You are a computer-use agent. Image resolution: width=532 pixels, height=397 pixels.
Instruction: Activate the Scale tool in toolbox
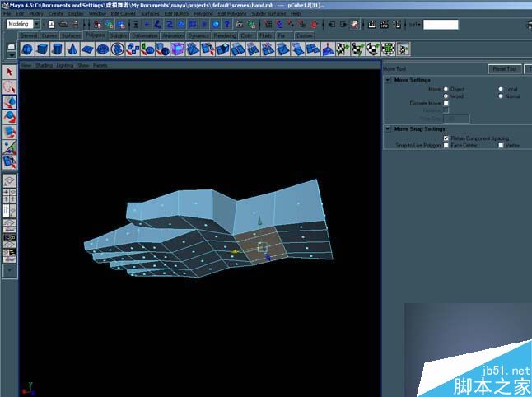10,132
